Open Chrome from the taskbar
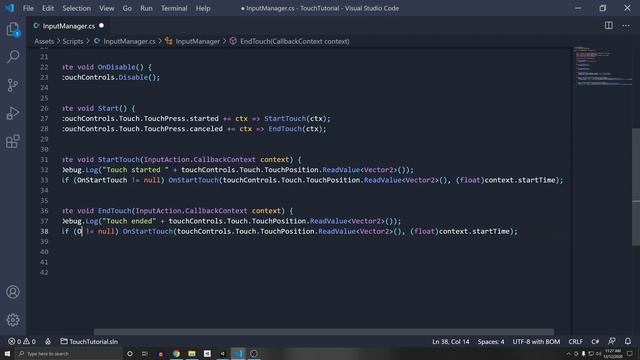 pos(176,353)
